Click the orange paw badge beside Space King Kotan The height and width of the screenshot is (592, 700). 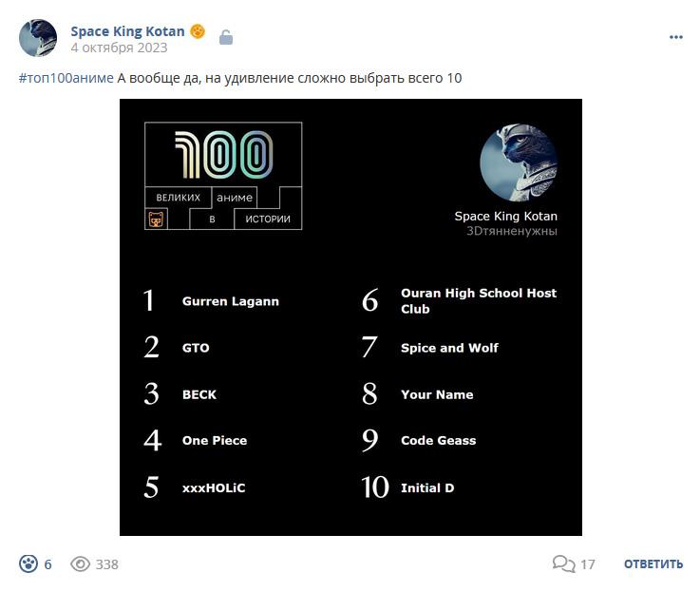198,31
